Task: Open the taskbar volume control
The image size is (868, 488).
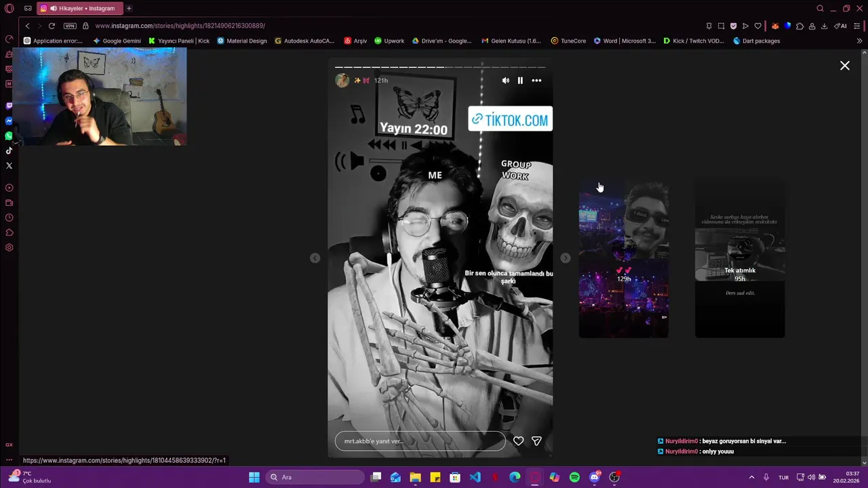Action: point(811,477)
